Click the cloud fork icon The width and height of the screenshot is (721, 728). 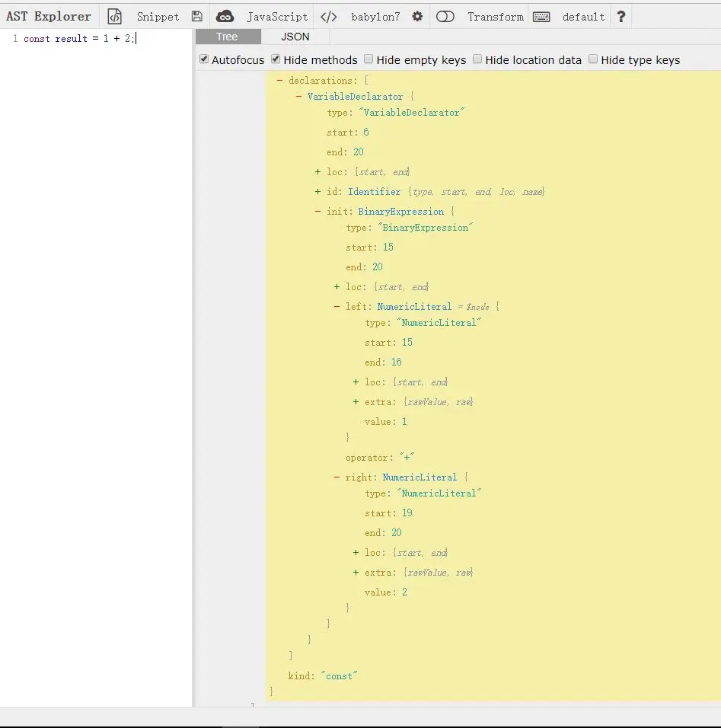click(x=225, y=17)
